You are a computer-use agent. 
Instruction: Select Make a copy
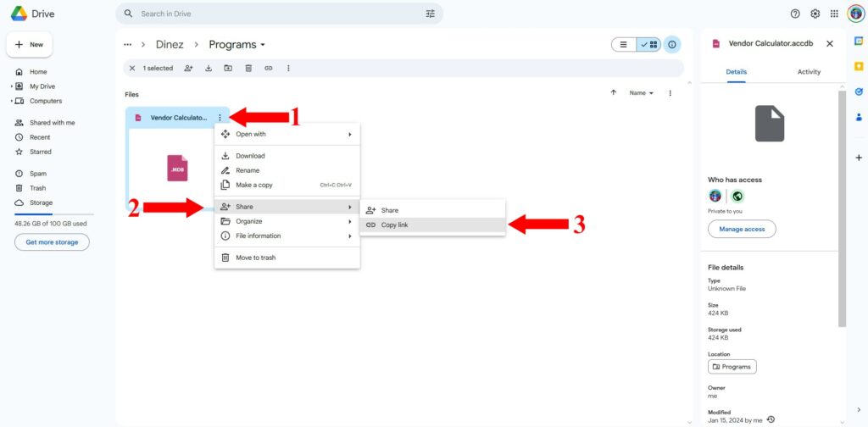[x=287, y=185]
